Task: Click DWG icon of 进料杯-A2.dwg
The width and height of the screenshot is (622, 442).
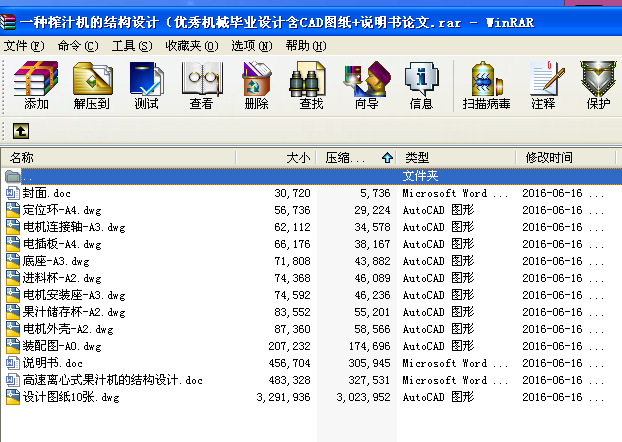Action: (x=13, y=278)
